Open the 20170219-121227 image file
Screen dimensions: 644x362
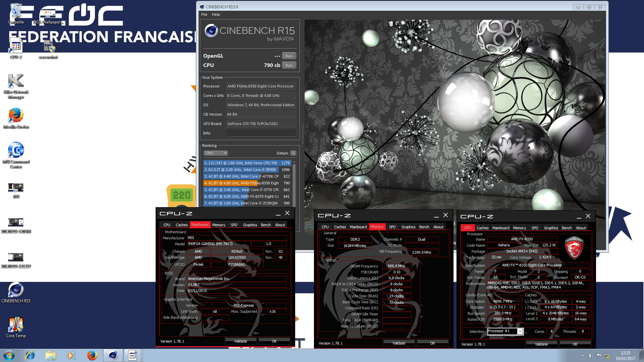coord(16,260)
